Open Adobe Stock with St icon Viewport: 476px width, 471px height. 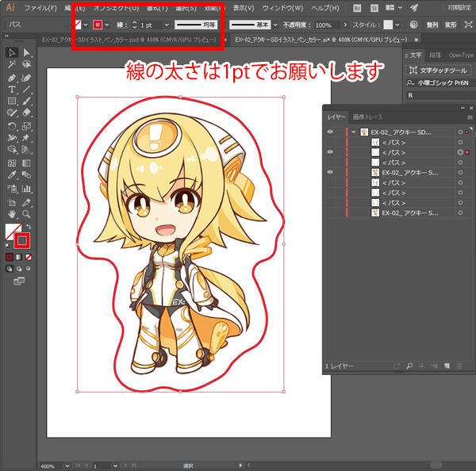click(374, 8)
